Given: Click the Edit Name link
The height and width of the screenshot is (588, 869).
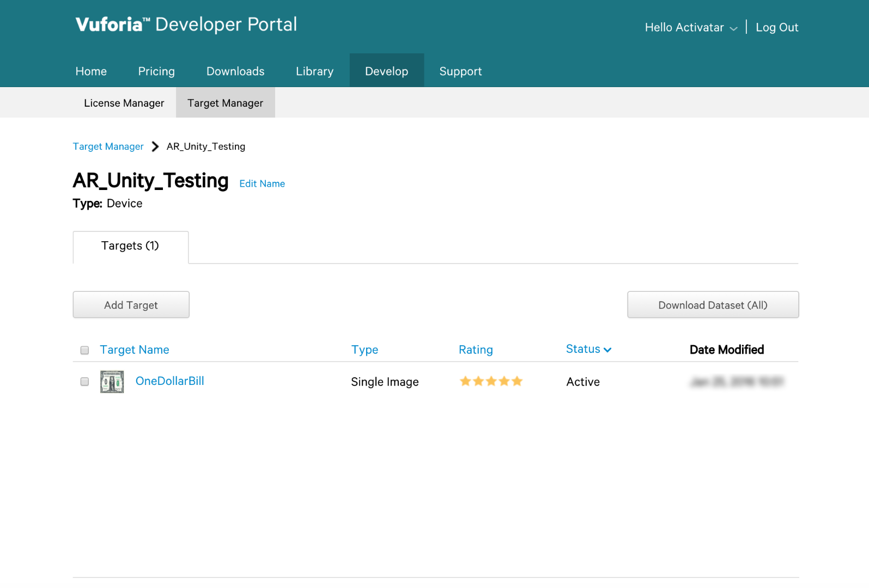Looking at the screenshot, I should [x=262, y=184].
